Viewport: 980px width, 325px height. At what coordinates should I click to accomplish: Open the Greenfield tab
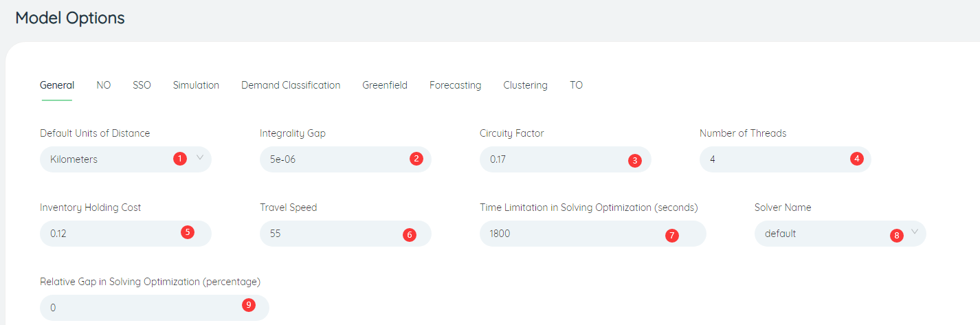tap(385, 85)
